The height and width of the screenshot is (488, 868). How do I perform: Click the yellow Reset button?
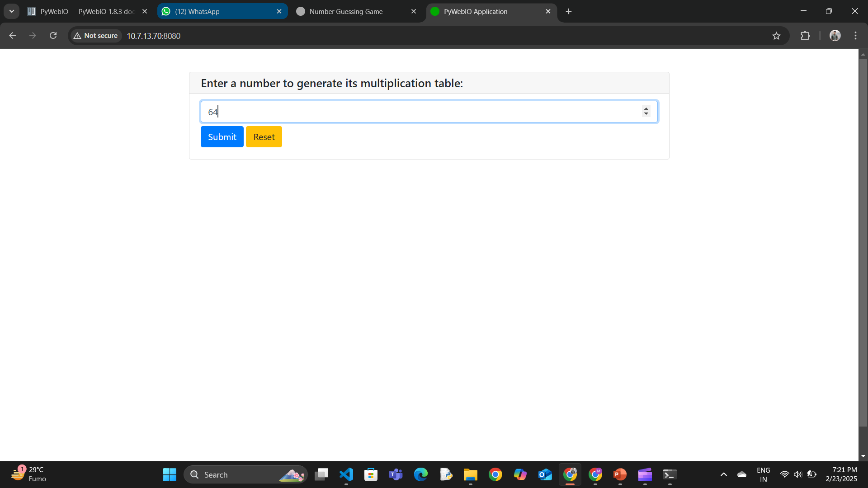coord(264,137)
